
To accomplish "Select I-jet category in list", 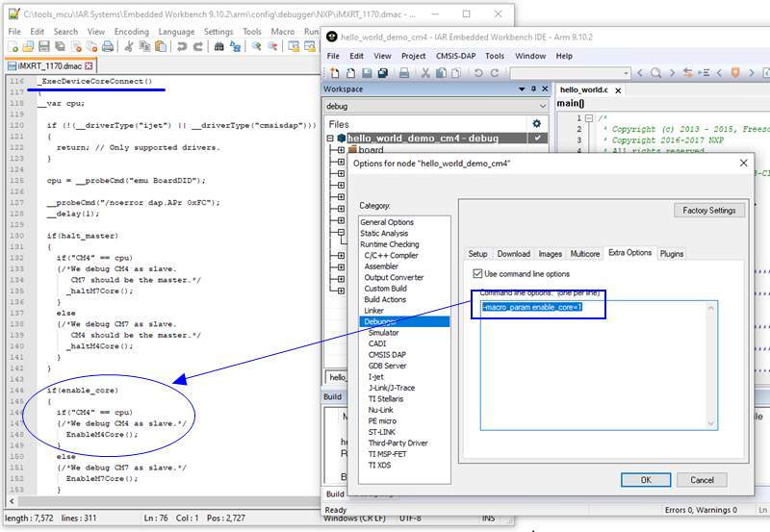I will coord(375,377).
